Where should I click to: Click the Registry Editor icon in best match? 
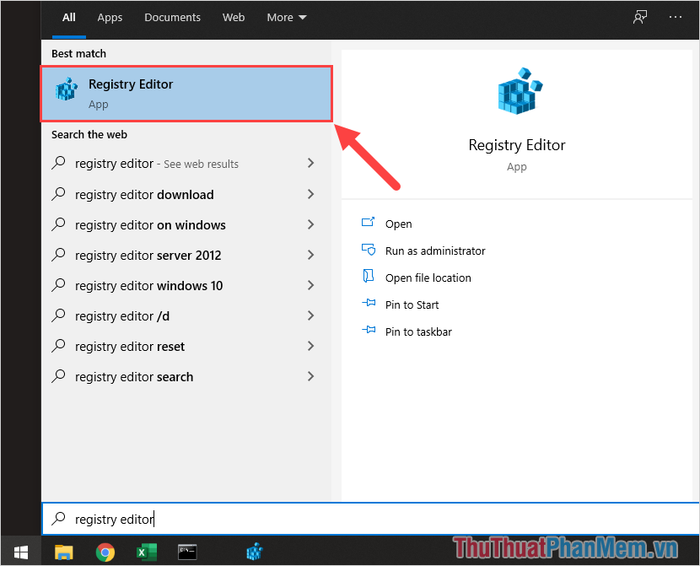(66, 89)
